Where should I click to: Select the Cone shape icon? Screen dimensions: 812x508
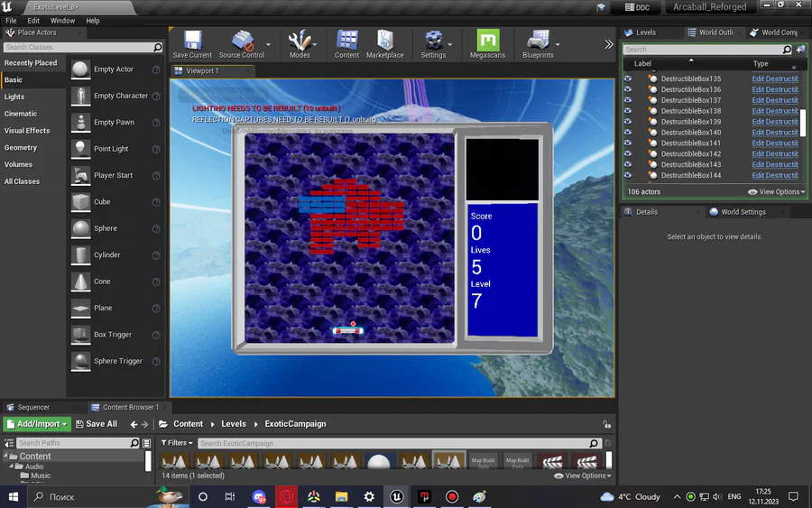[x=80, y=282]
